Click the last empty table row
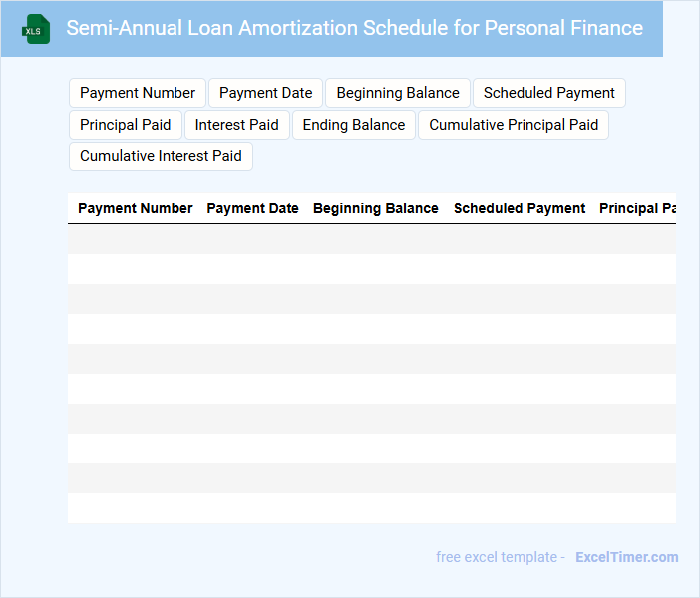The image size is (700, 598). click(x=371, y=508)
